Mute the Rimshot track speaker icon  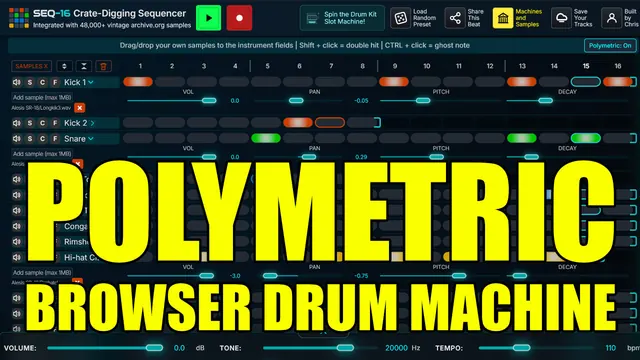pyautogui.click(x=17, y=242)
